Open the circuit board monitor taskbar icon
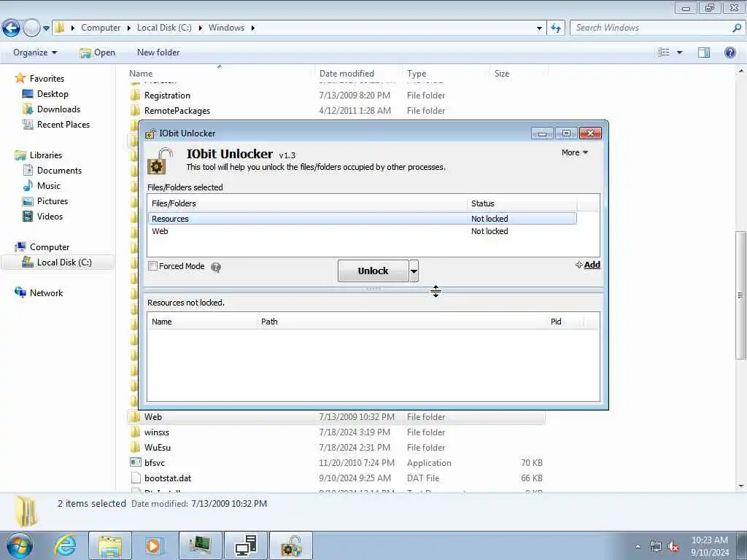747x560 pixels. [x=200, y=545]
